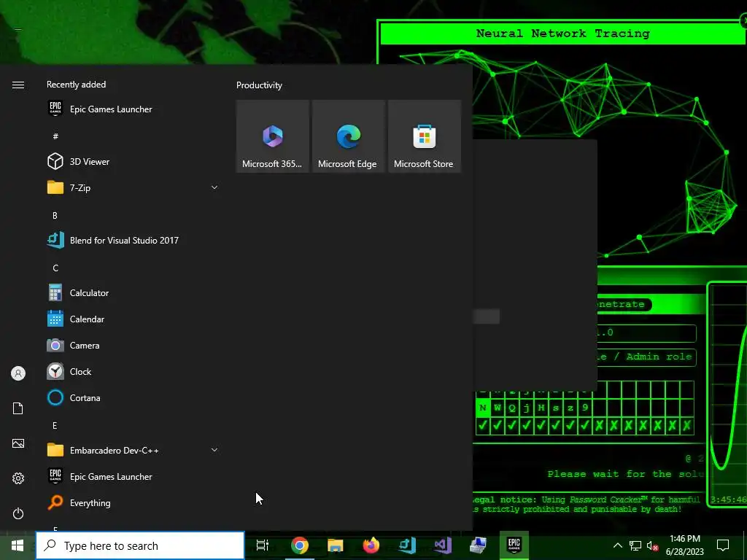The image size is (747, 560).
Task: Open Settings gear in Start sidebar
Action: (18, 478)
